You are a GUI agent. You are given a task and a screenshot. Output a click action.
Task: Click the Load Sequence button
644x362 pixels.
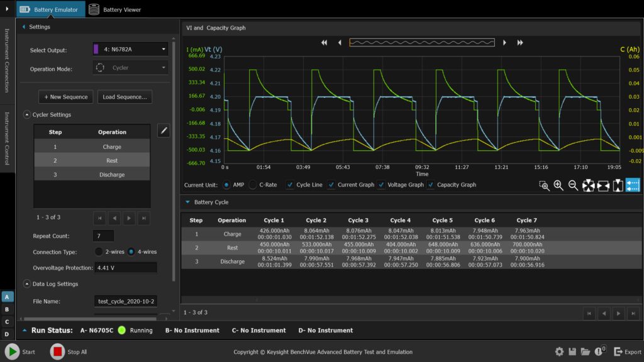[125, 97]
